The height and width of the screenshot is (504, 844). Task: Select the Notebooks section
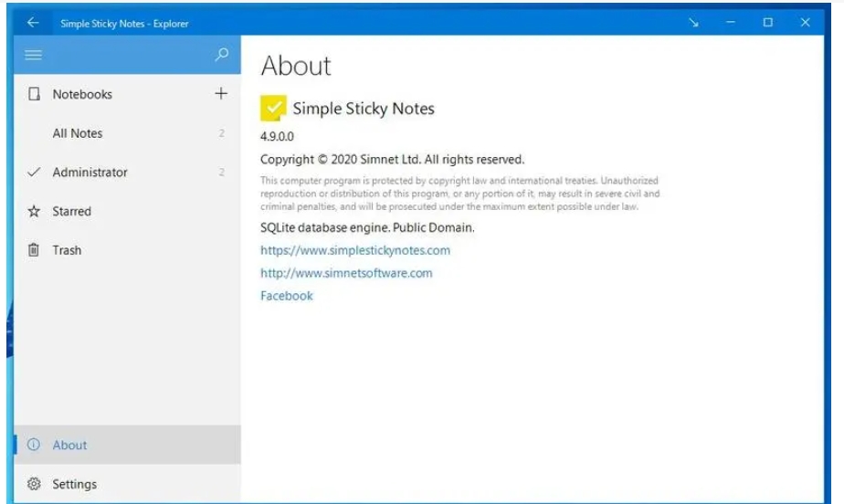click(128, 94)
